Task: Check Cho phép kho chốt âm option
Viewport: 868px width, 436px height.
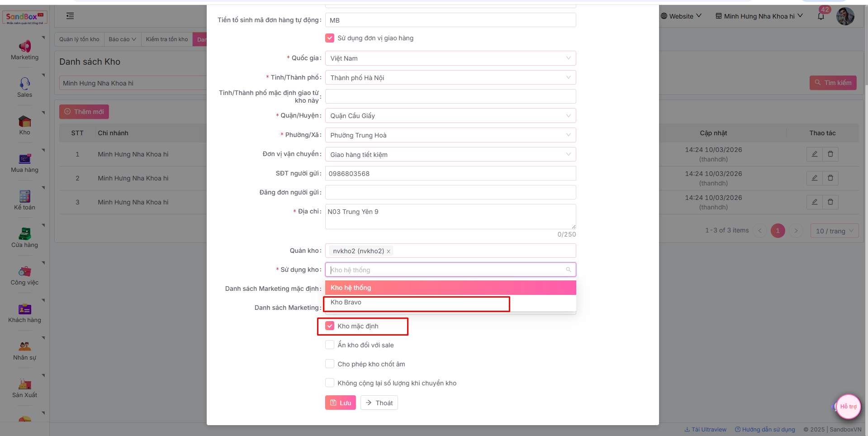Action: [x=330, y=364]
